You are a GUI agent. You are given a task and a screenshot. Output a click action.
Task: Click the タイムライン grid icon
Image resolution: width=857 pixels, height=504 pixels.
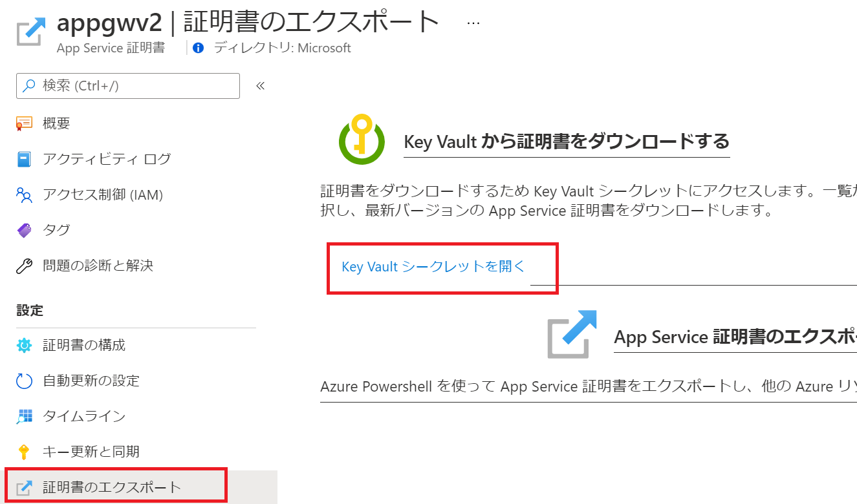tap(24, 416)
